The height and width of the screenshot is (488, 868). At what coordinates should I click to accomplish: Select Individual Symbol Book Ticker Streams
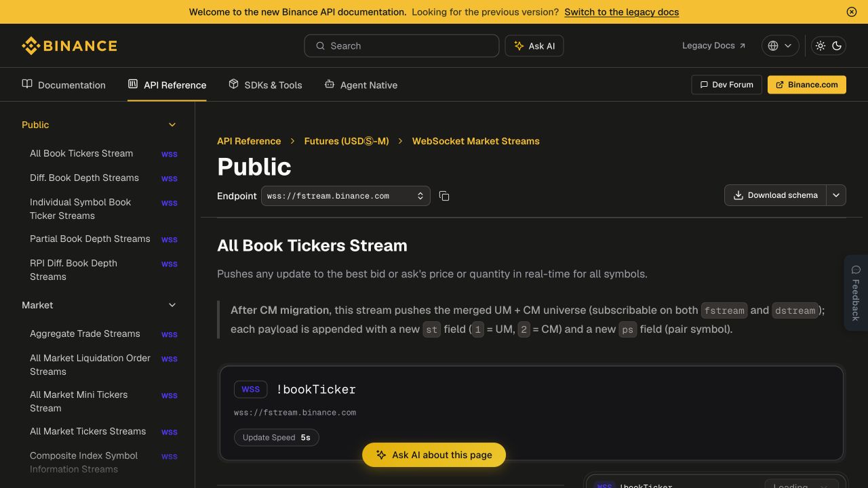point(80,209)
